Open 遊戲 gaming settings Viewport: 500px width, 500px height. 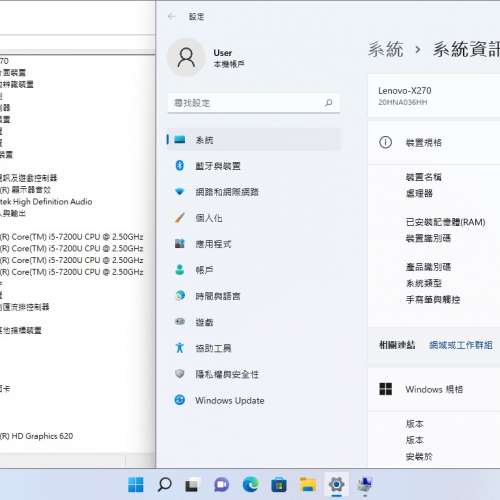pos(254,322)
